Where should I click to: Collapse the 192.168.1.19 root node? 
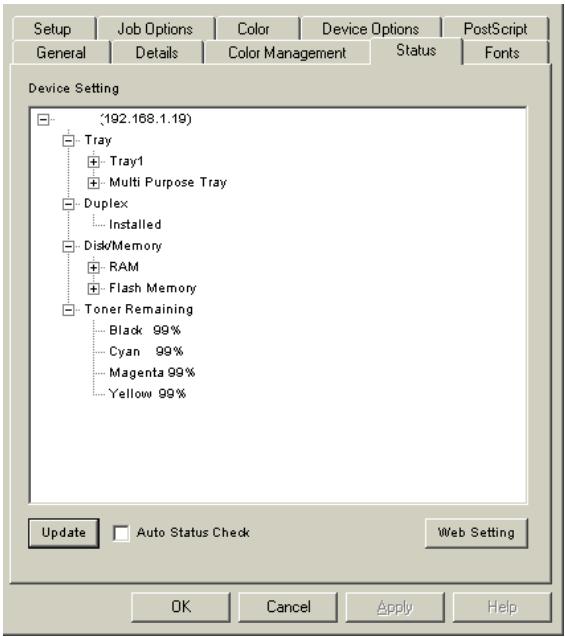(x=43, y=119)
